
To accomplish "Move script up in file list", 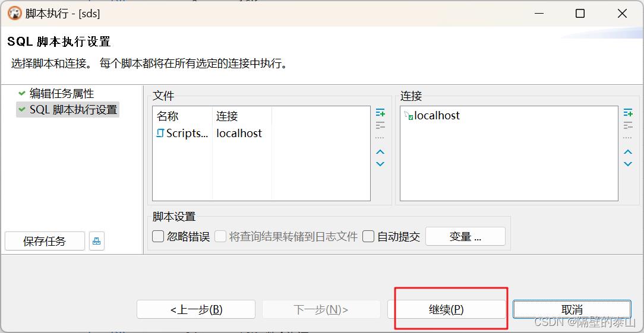I will point(380,152).
